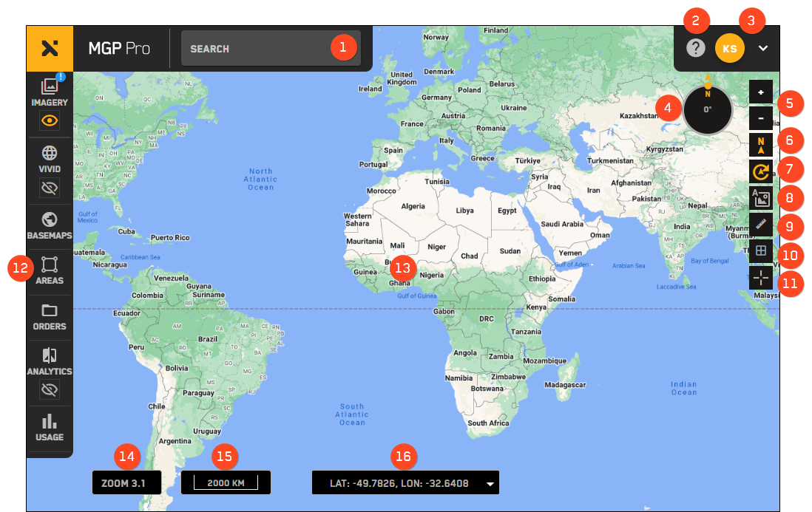812x512 pixels.
Task: Expand the user account chevron menu
Action: (763, 49)
